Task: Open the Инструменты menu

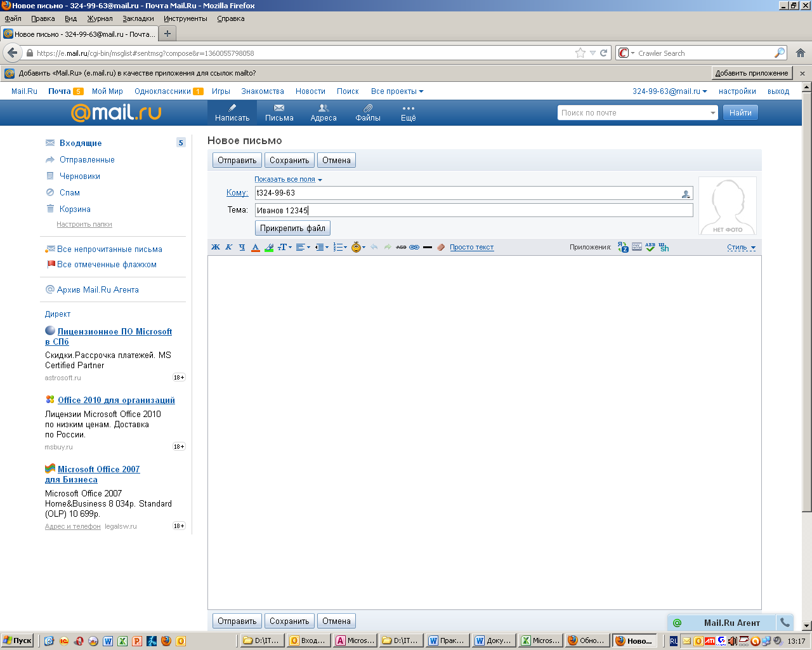Action: 185,18
